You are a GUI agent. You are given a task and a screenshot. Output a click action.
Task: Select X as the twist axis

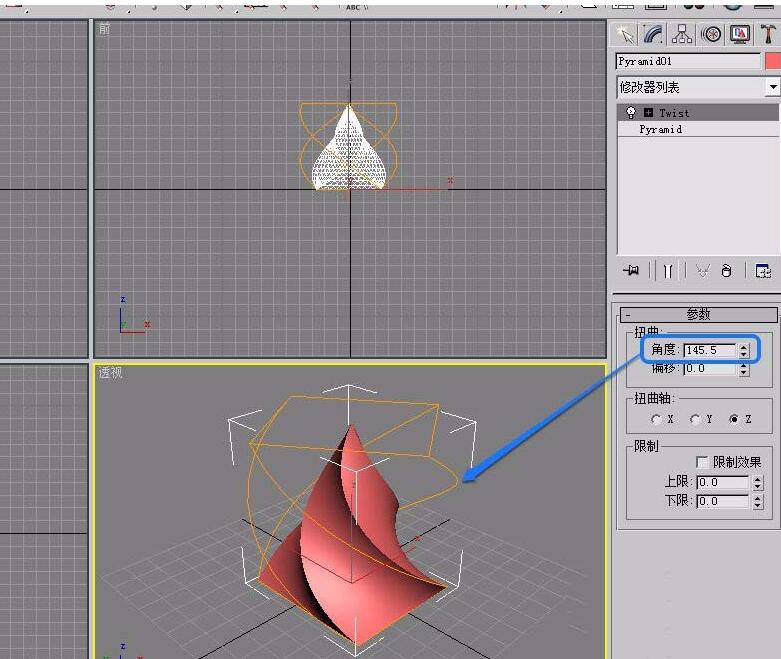[x=656, y=419]
